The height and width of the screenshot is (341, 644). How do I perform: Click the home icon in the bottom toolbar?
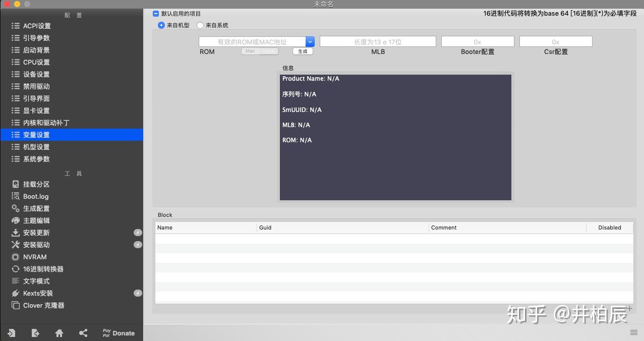59,333
